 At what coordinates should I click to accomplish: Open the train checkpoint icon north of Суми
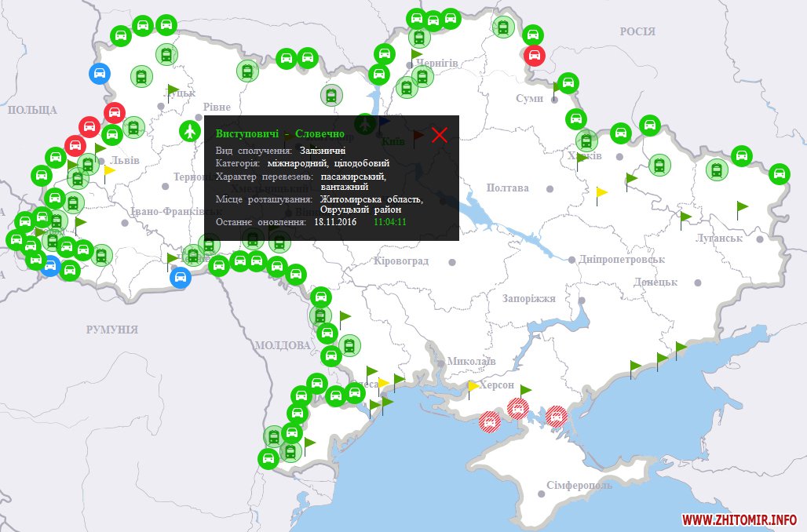(x=504, y=27)
